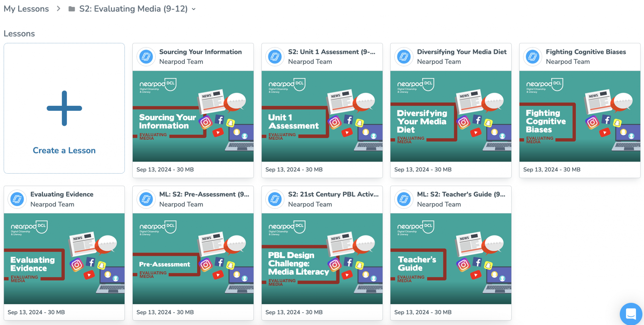Viewport: 644px width, 325px height.
Task: Click the Nearpod icon on Fighting Cognitive Biases card
Action: coord(532,57)
